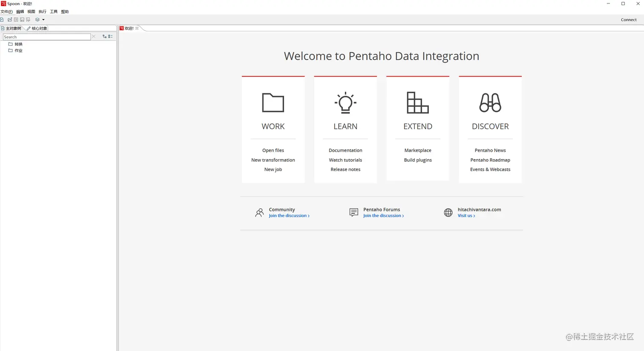Screen dimensions: 644x351
Task: Click the DISCOVER binoculars icon
Action: (490, 103)
